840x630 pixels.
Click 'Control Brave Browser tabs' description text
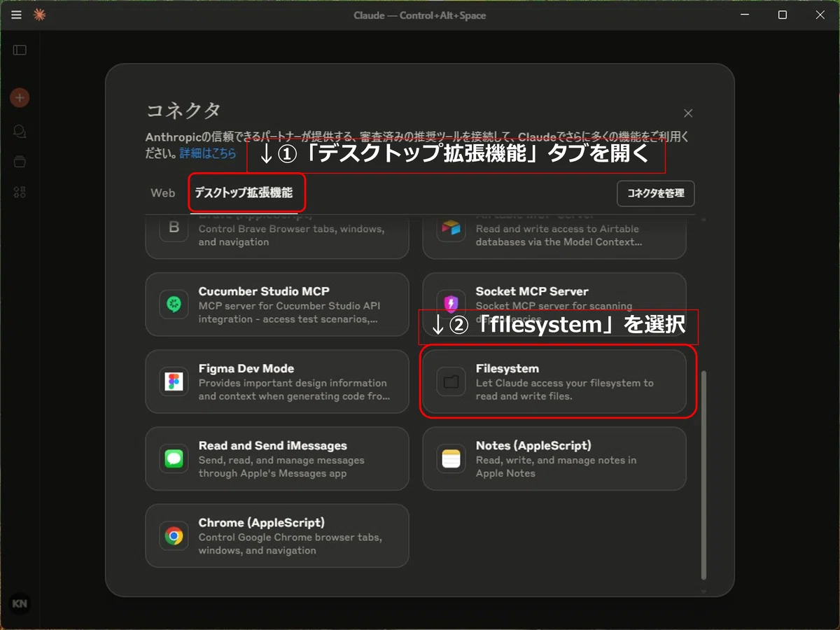(291, 236)
